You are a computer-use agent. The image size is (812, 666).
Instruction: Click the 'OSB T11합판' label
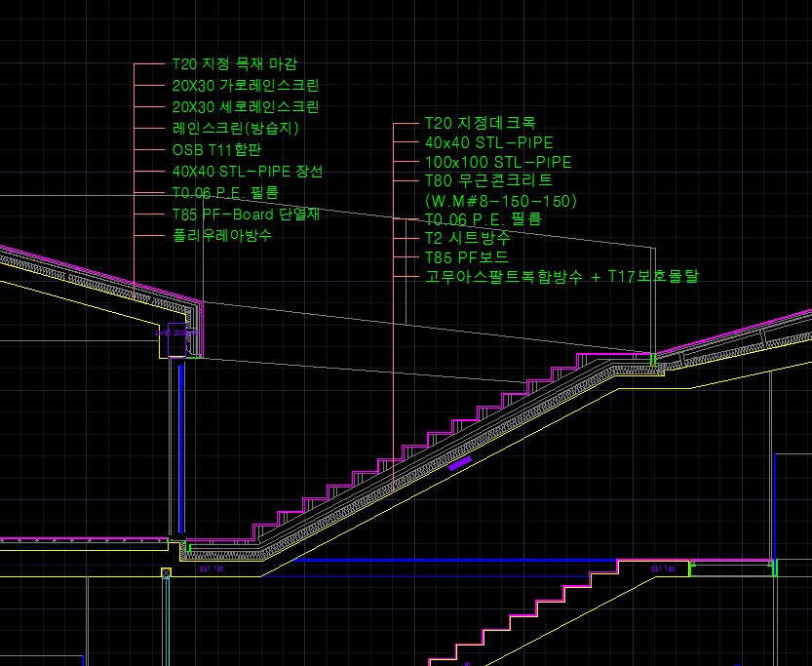[x=216, y=150]
